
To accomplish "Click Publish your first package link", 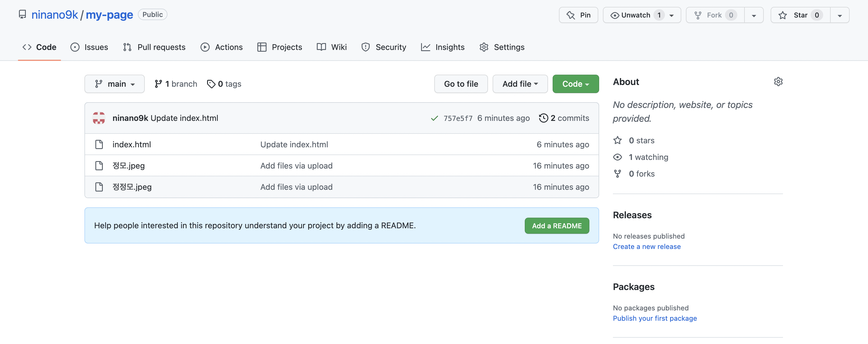I will pos(655,318).
